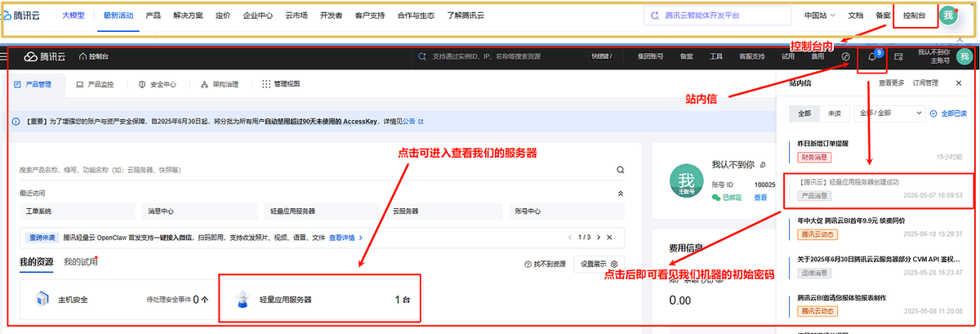Click 控制台 home link in the console bar
The height and width of the screenshot is (334, 980).
[x=93, y=57]
